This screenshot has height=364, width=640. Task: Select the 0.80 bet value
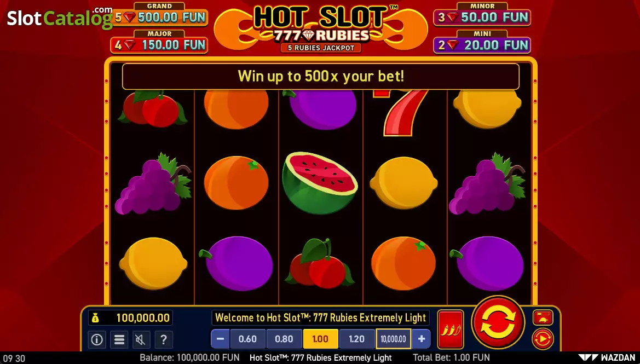point(284,339)
